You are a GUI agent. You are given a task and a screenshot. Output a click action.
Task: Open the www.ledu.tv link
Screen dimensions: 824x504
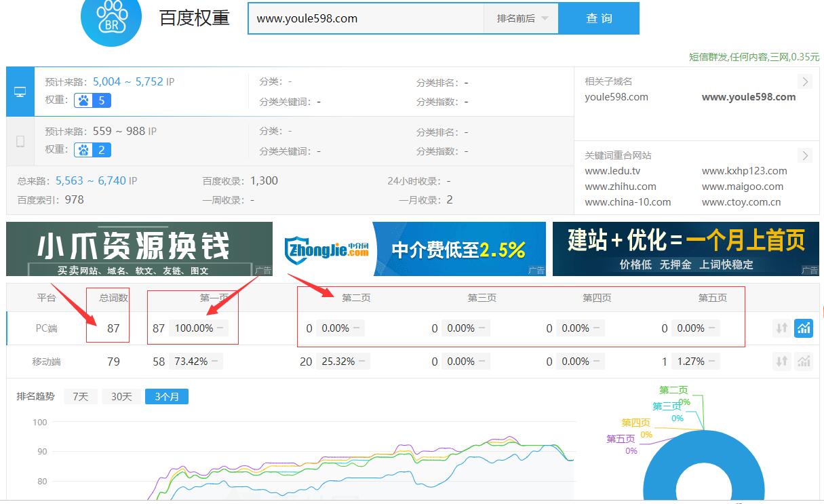612,171
